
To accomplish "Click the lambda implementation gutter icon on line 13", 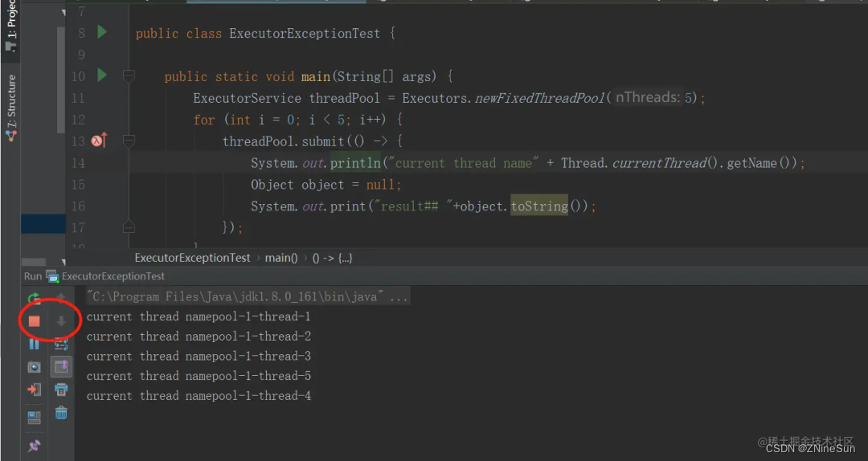I will click(x=99, y=141).
